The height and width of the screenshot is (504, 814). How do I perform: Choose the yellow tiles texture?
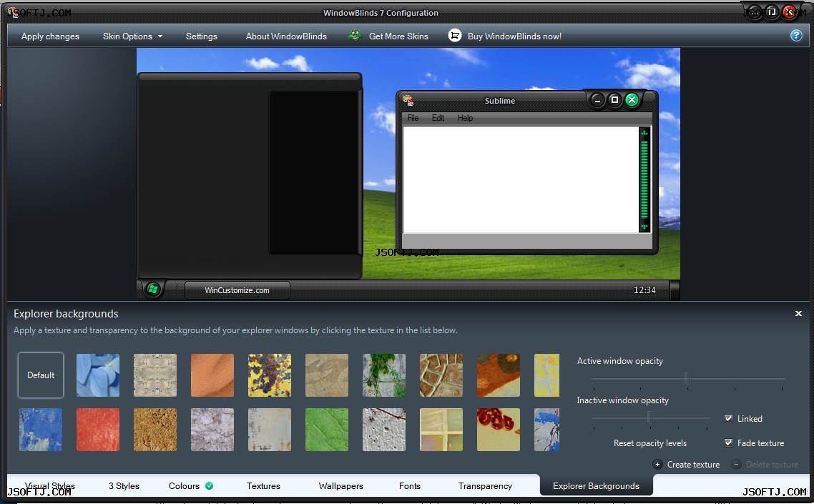coord(546,375)
